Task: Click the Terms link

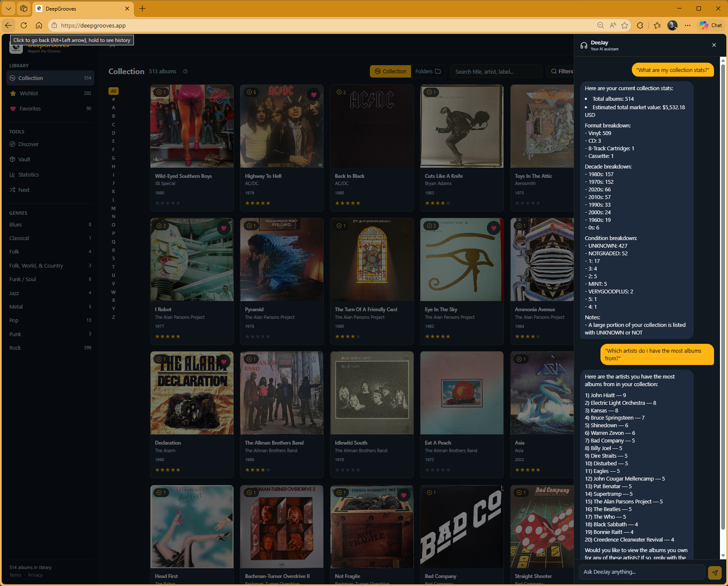Action: coord(15,575)
